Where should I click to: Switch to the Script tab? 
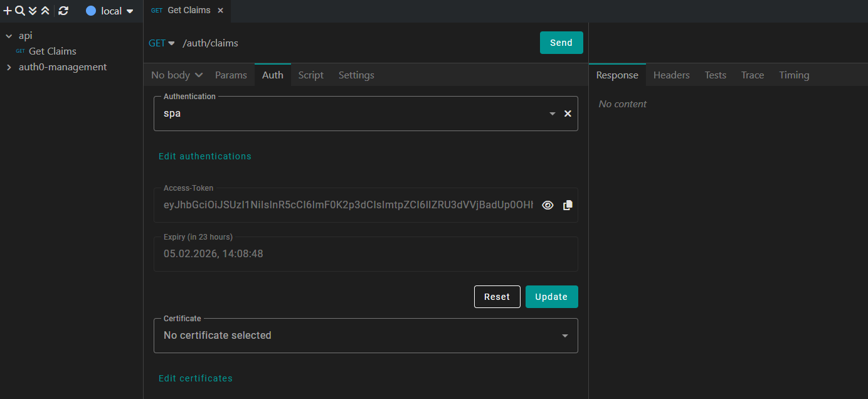[310, 75]
